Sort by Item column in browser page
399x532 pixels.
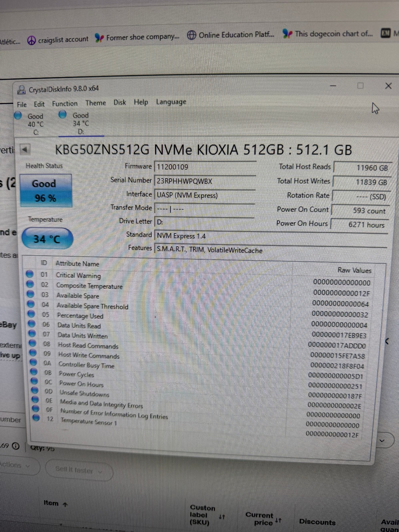[56, 503]
